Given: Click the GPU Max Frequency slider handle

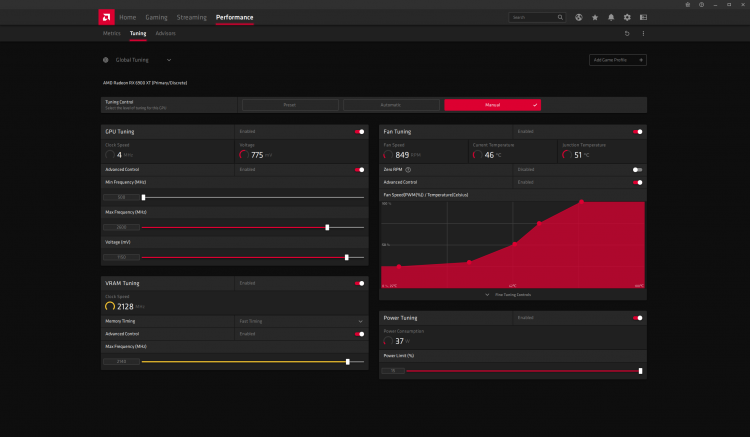Looking at the screenshot, I should click(327, 227).
